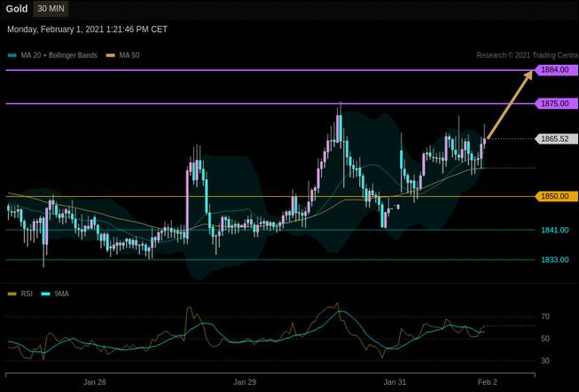Select the RSI legend label
This screenshot has height=392, width=579.
point(27,294)
